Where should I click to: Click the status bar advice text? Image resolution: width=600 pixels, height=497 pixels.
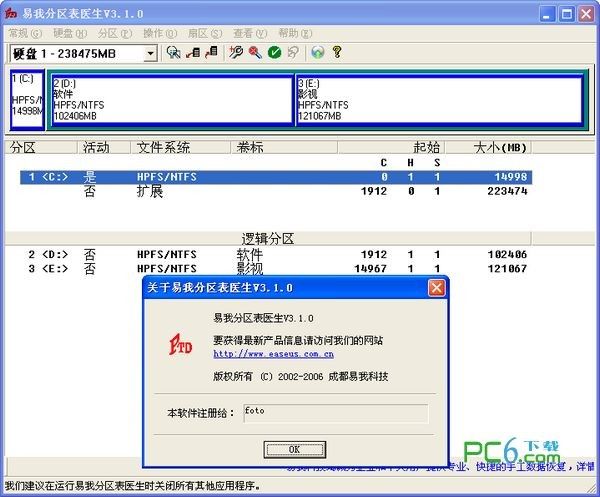click(133, 486)
